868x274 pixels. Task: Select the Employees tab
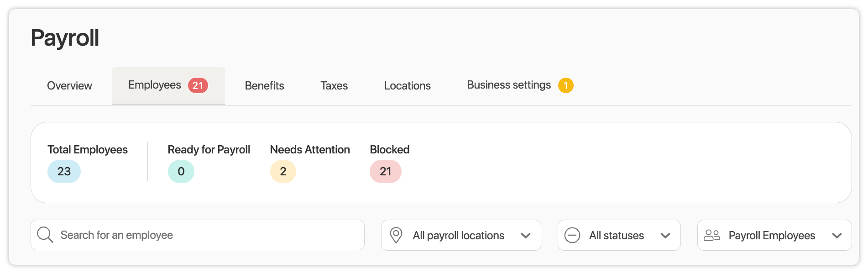pyautogui.click(x=155, y=85)
